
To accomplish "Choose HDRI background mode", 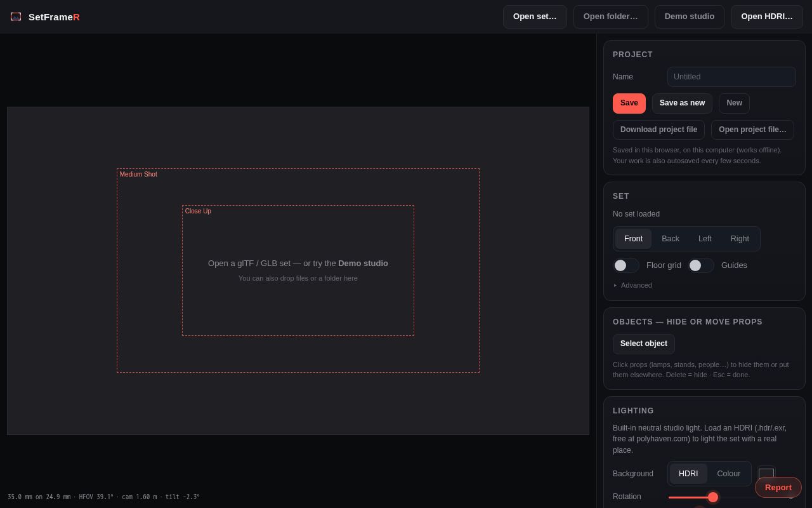I will (x=688, y=474).
